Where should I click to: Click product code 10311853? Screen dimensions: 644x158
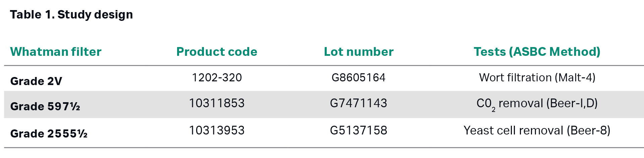click(217, 103)
